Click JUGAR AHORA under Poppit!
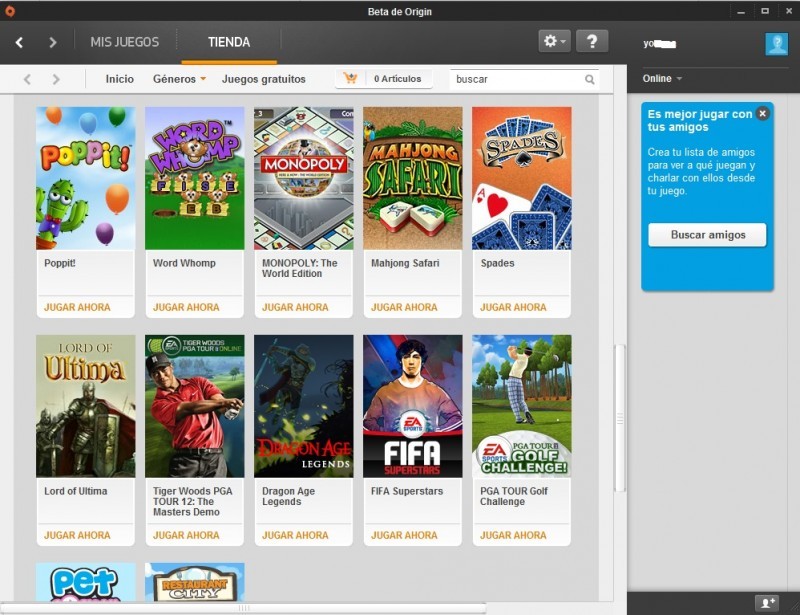This screenshot has width=800, height=615. click(x=77, y=307)
